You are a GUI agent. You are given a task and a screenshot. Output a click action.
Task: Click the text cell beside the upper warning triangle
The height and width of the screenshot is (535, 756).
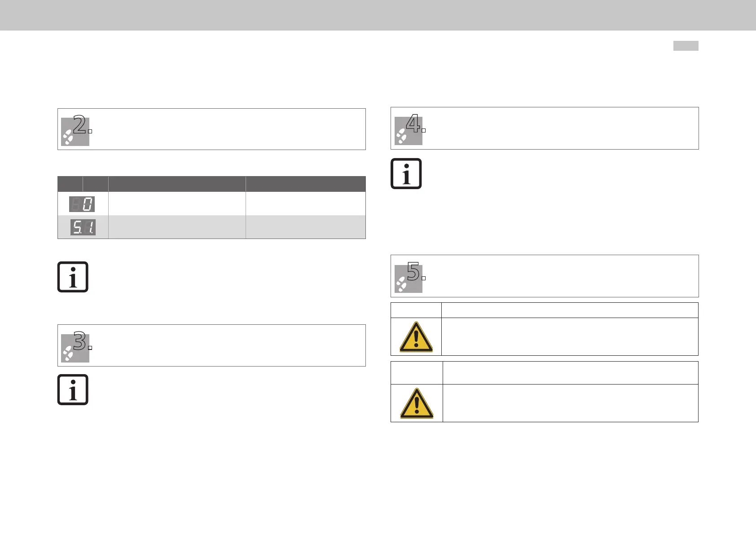tap(570, 336)
